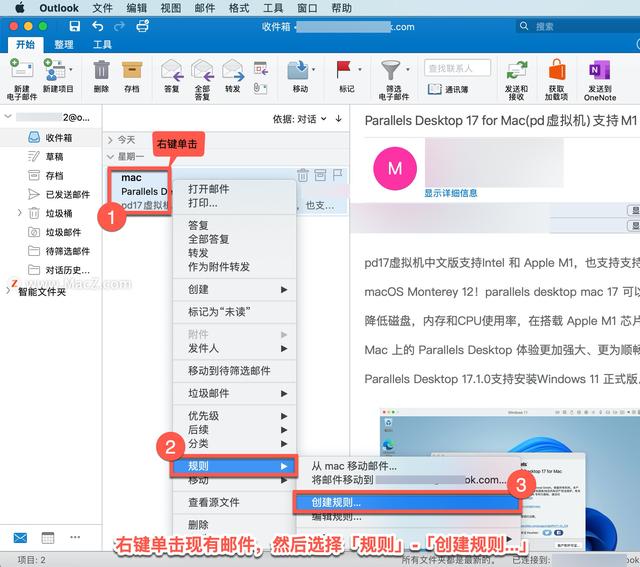Open the 文件 menu in menu bar
This screenshot has height=567, width=640.
coord(102,8)
